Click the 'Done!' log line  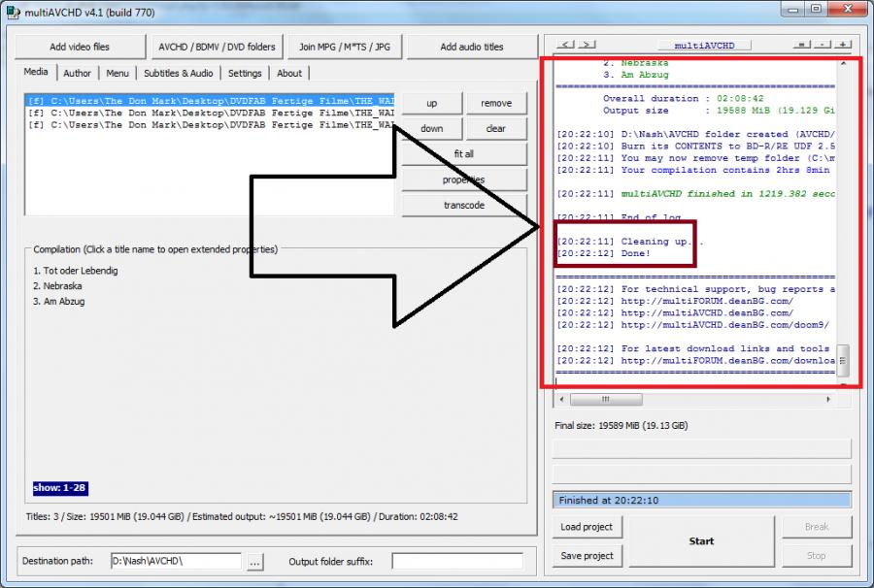click(604, 253)
